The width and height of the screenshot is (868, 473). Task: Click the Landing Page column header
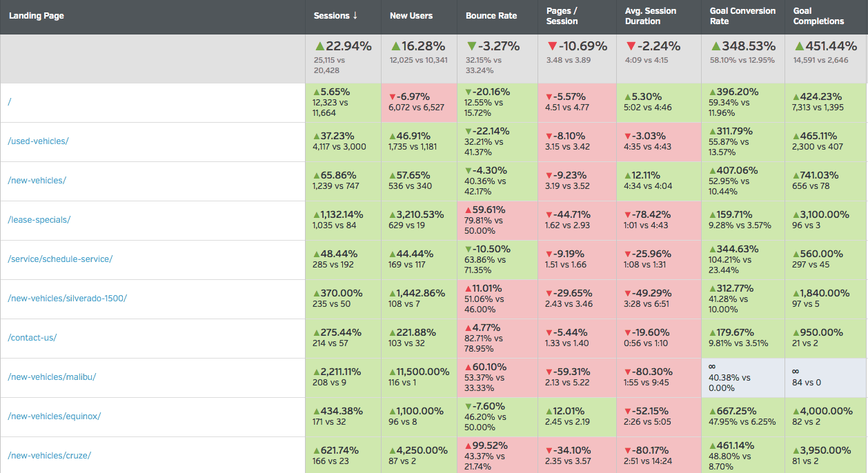click(x=37, y=16)
